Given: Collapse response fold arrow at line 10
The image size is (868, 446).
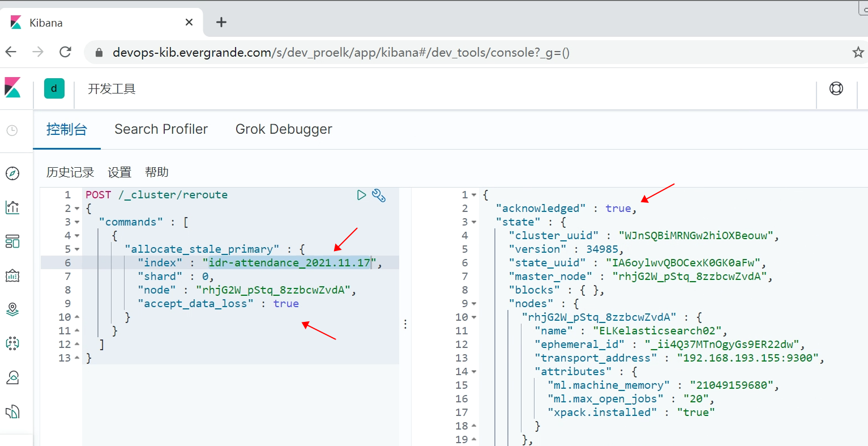Looking at the screenshot, I should [474, 317].
